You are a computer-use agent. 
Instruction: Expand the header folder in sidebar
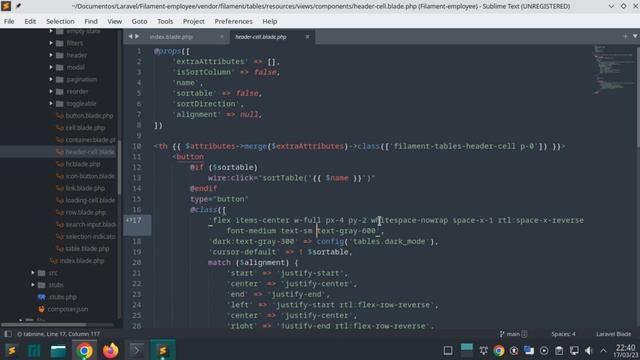click(51, 55)
